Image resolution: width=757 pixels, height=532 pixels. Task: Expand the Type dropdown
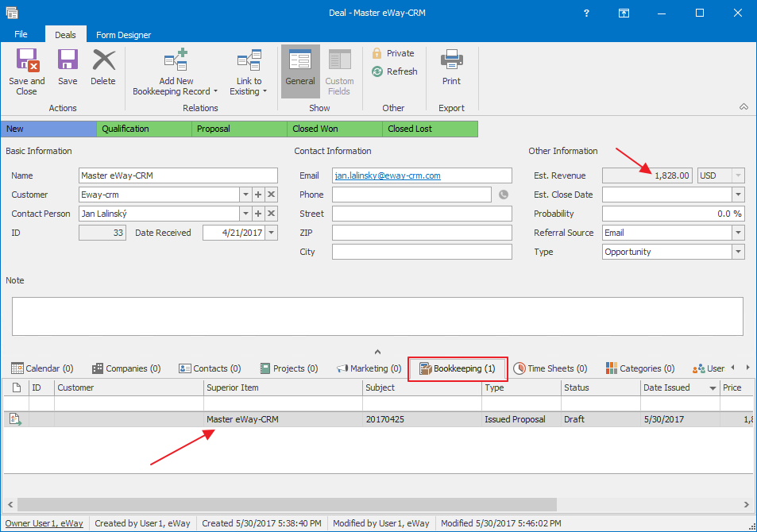pos(738,252)
